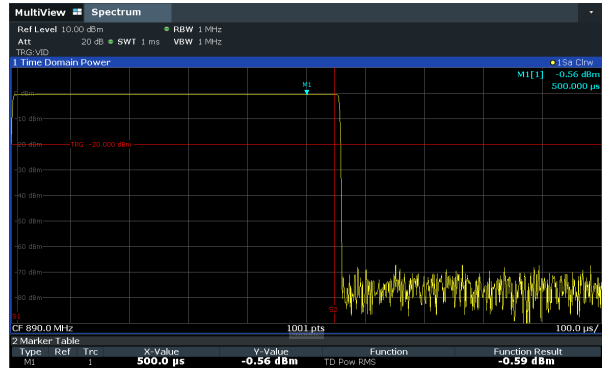
Task: Select the VBW 1 MHz setting
Action: click(x=197, y=42)
